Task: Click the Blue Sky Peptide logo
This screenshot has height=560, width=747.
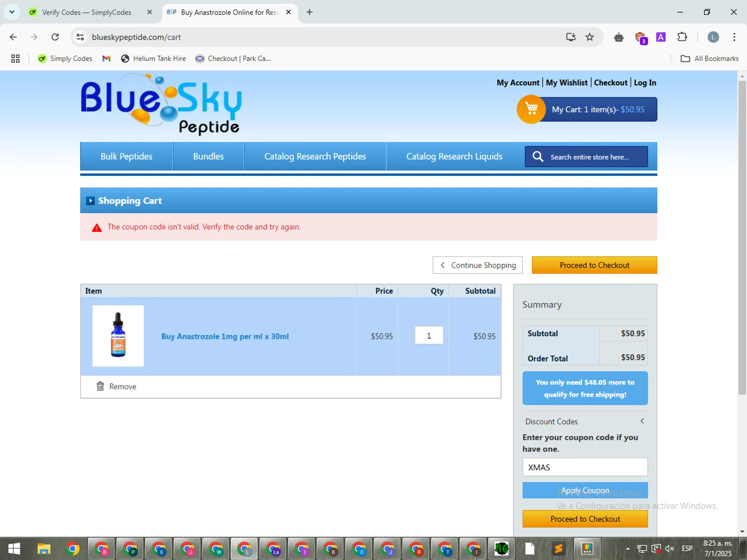Action: point(161,104)
